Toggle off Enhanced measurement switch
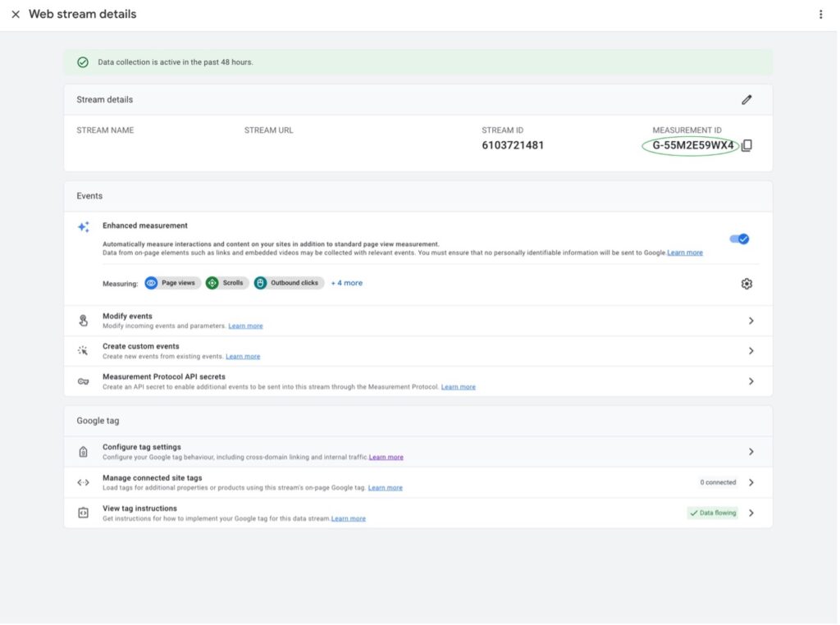This screenshot has height=625, width=840. click(739, 239)
